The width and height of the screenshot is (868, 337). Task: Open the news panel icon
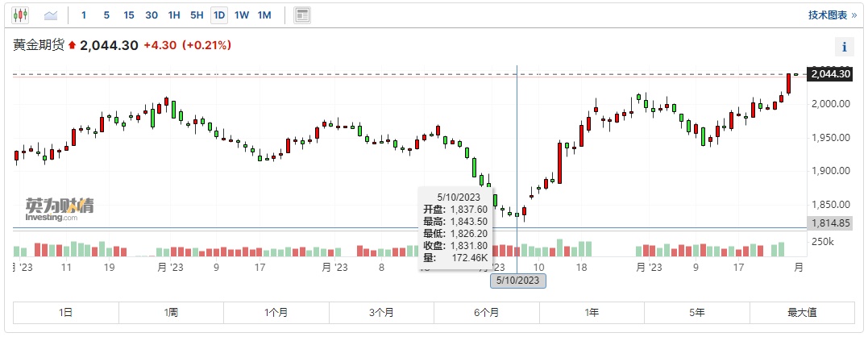click(x=302, y=15)
